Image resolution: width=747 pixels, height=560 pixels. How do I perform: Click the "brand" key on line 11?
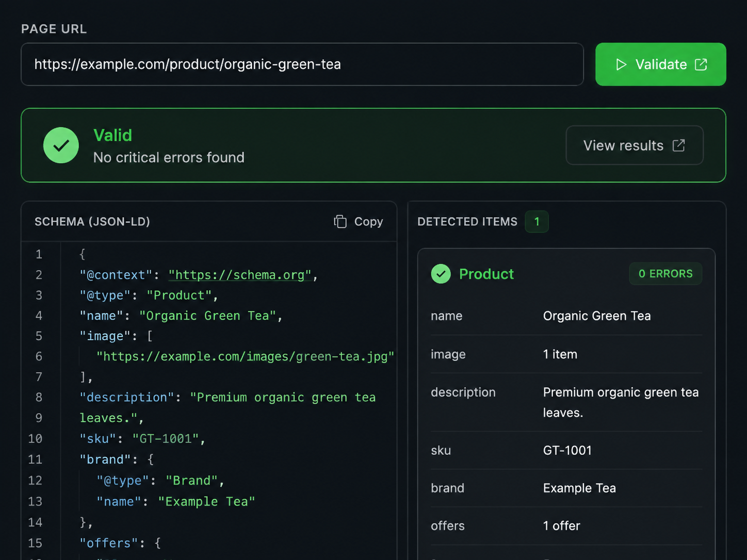pyautogui.click(x=105, y=459)
